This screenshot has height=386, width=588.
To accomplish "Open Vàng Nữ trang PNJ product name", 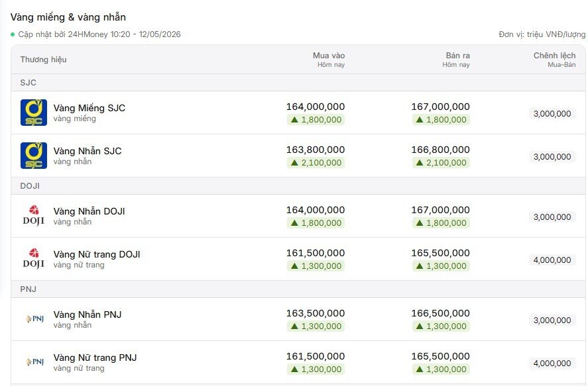I will pyautogui.click(x=95, y=358).
